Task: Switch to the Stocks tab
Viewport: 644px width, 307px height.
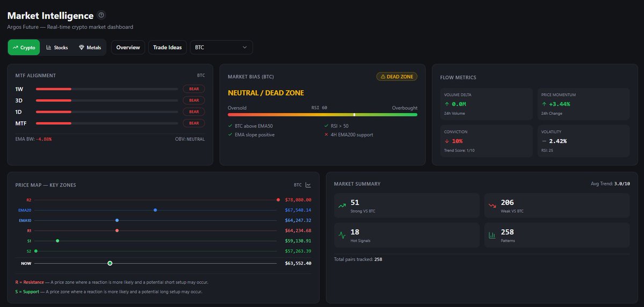Action: (57, 47)
